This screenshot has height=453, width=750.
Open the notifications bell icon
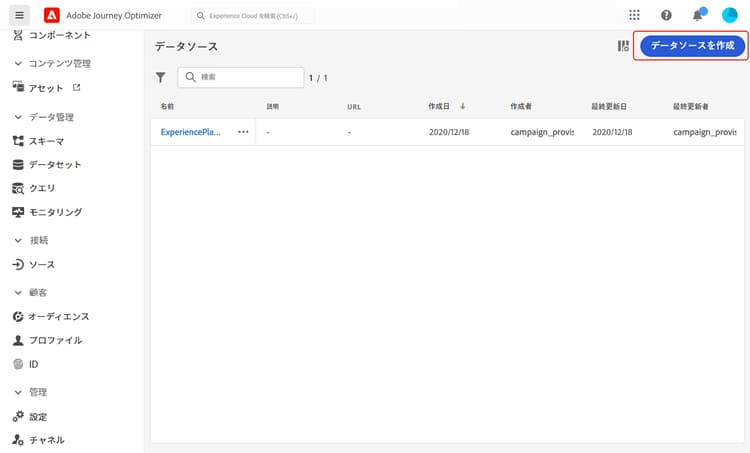click(698, 15)
